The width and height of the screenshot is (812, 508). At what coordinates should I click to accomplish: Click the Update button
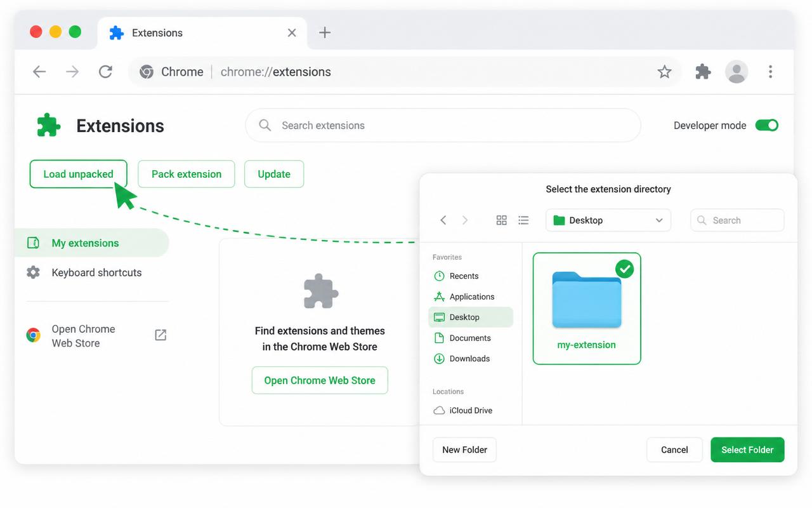point(274,174)
